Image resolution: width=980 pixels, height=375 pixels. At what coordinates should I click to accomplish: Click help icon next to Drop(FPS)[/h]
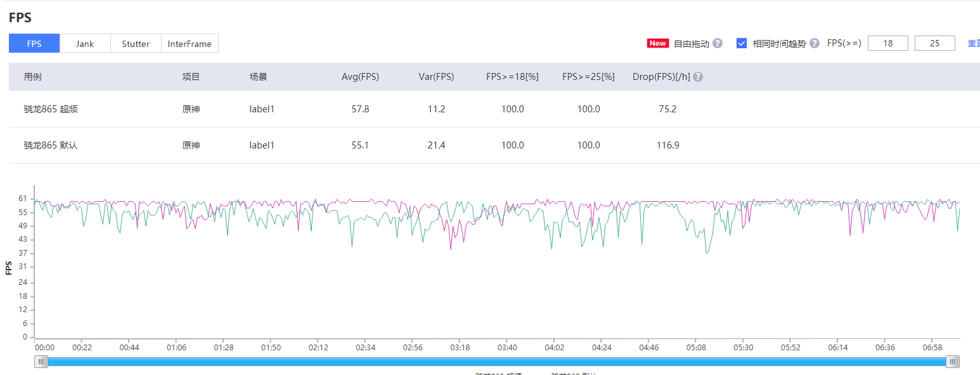(x=698, y=77)
